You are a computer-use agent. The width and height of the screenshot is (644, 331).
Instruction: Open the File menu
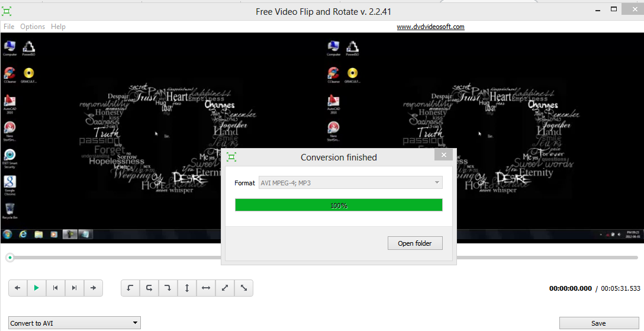(x=9, y=27)
